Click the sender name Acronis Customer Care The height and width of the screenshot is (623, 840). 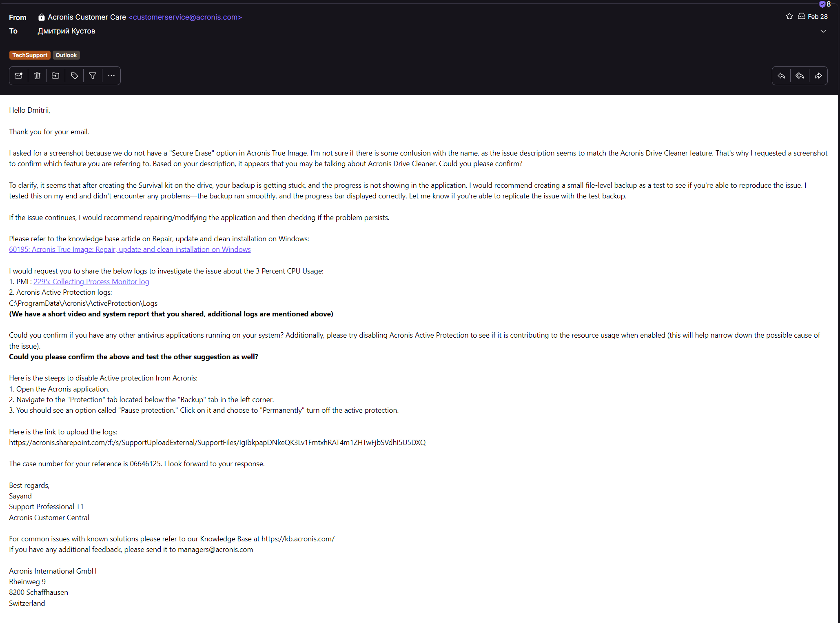(87, 17)
